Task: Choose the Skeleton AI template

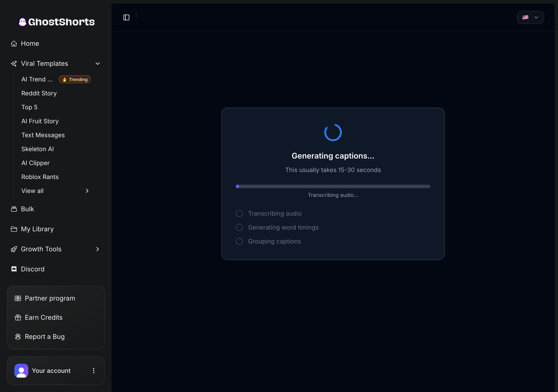Action: (x=38, y=149)
